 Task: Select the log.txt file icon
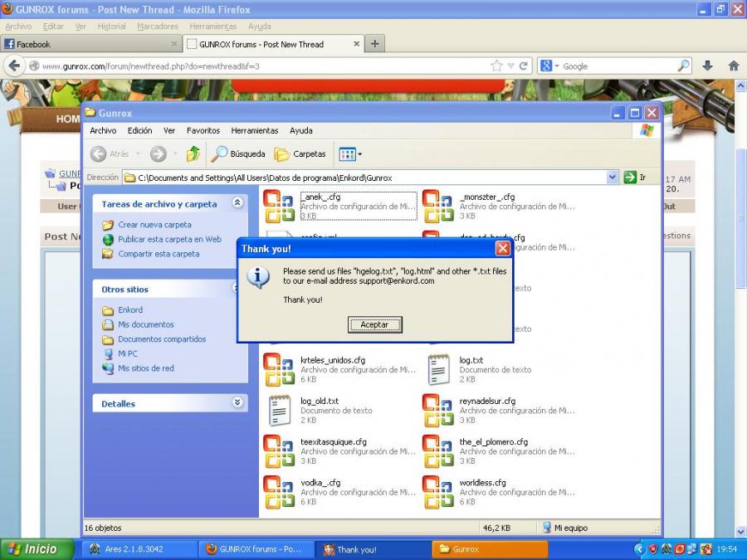438,369
